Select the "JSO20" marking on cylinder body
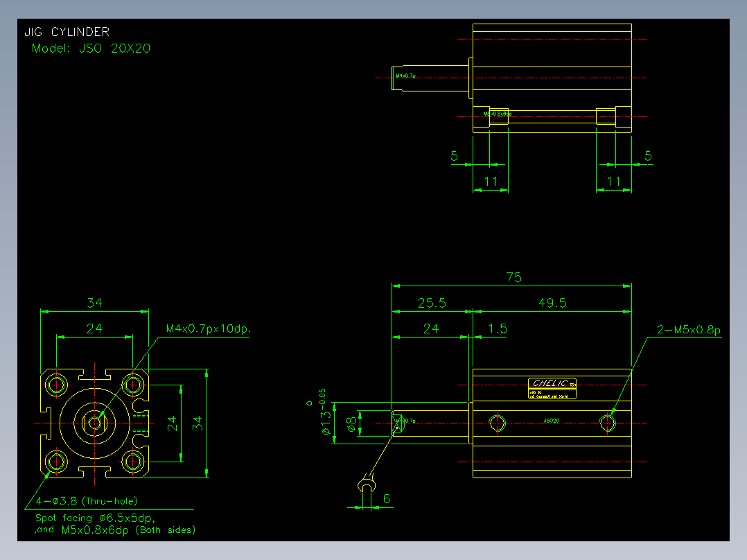747x560 pixels. 551,421
